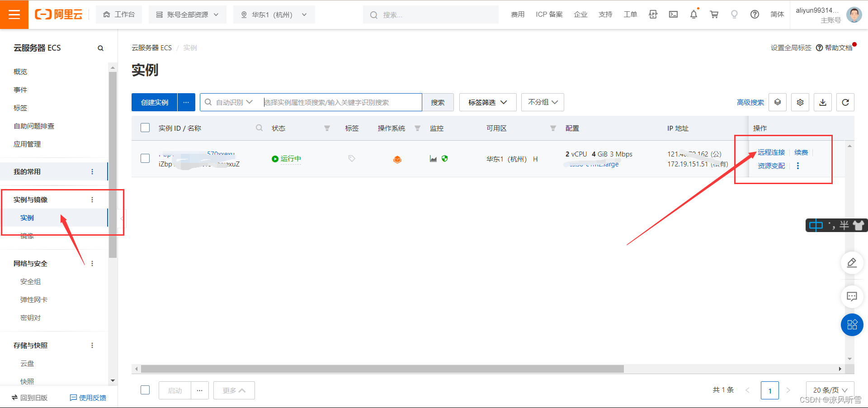Click the instance attribute search input
This screenshot has width=868, height=408.
click(342, 102)
